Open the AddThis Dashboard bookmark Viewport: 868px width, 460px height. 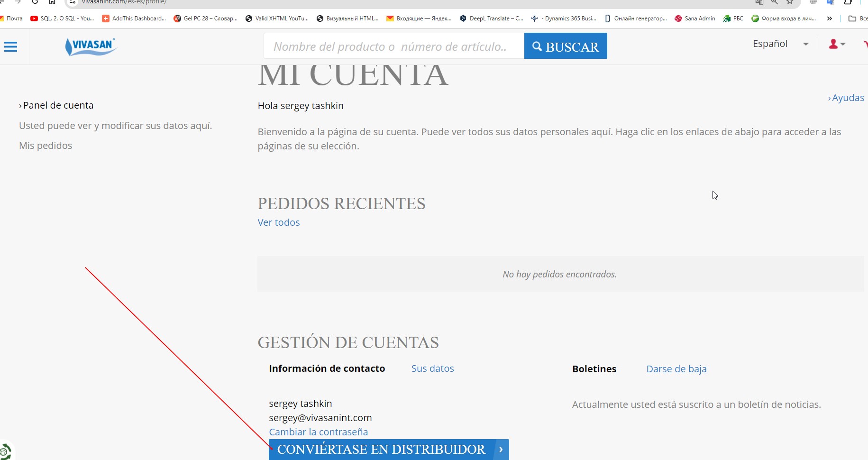tap(134, 18)
